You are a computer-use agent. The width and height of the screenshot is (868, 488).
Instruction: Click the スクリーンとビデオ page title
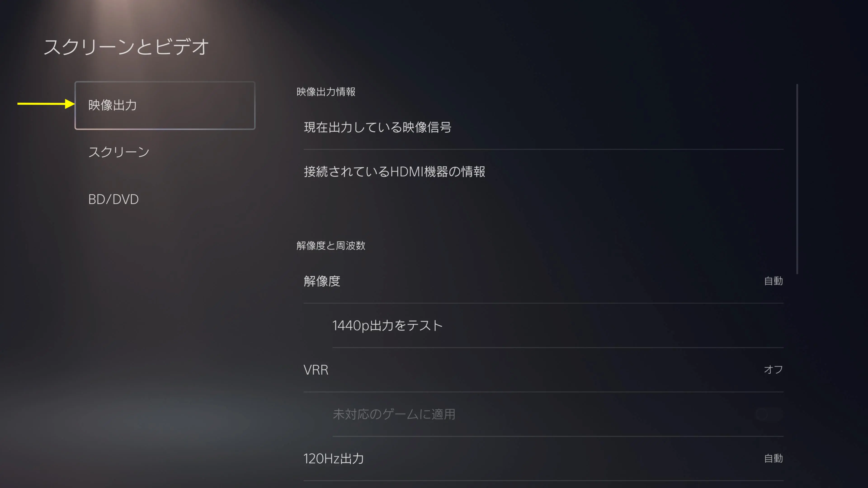click(126, 47)
